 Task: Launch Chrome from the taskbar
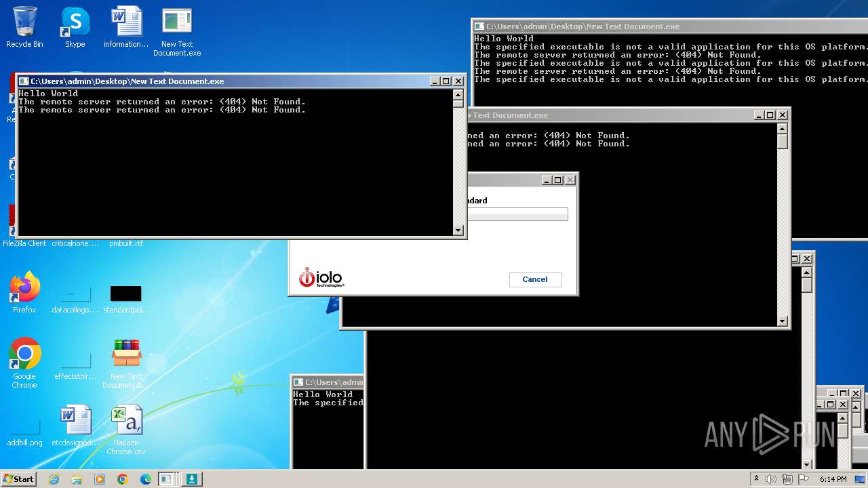click(x=123, y=479)
